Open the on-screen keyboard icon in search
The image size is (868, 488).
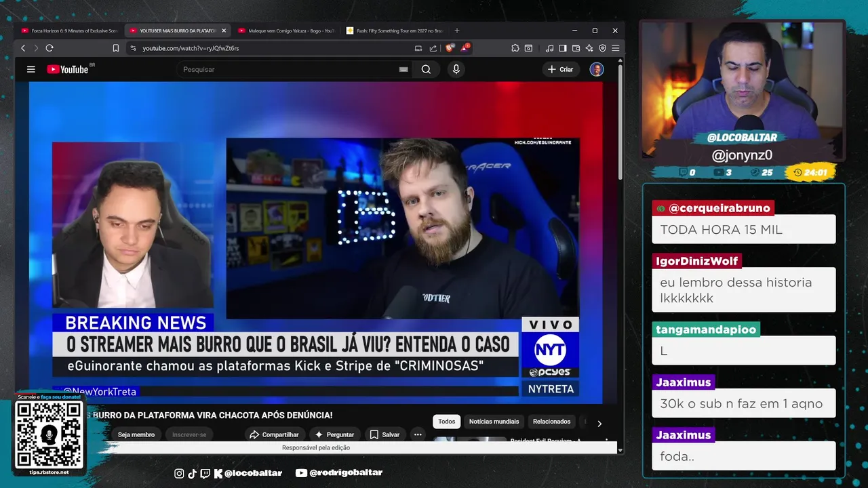pyautogui.click(x=403, y=69)
